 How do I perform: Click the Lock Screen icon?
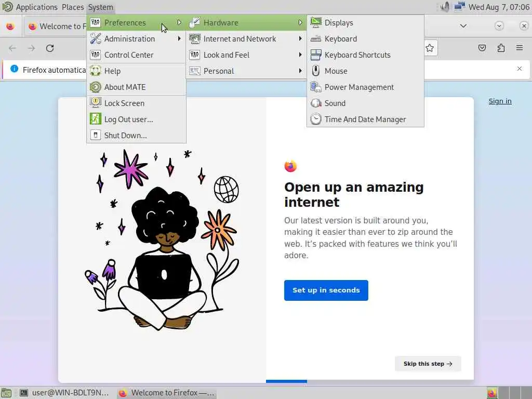tap(96, 103)
